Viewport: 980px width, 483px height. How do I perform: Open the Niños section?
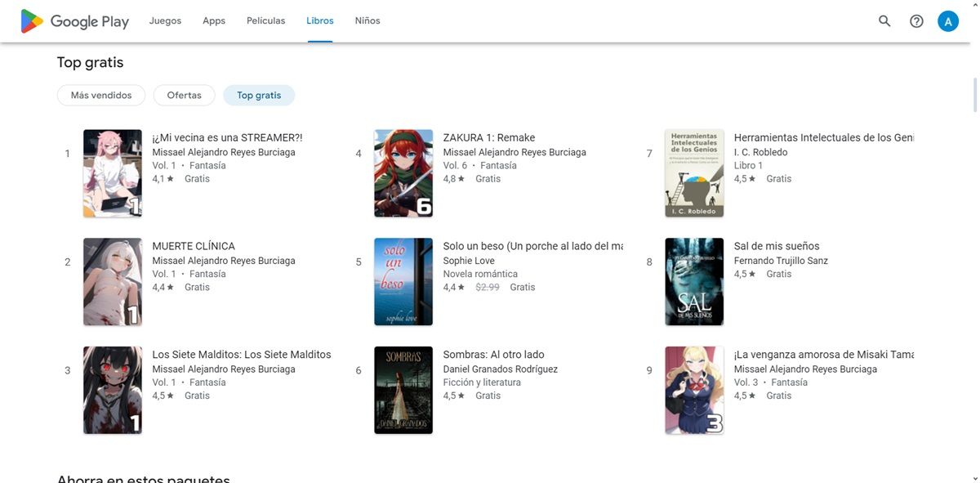click(366, 20)
